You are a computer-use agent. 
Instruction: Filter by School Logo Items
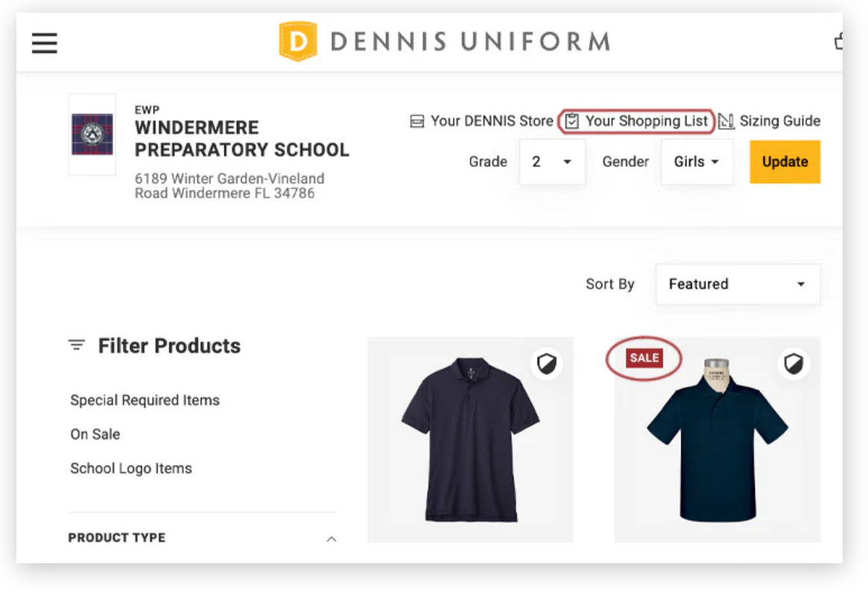pos(131,469)
